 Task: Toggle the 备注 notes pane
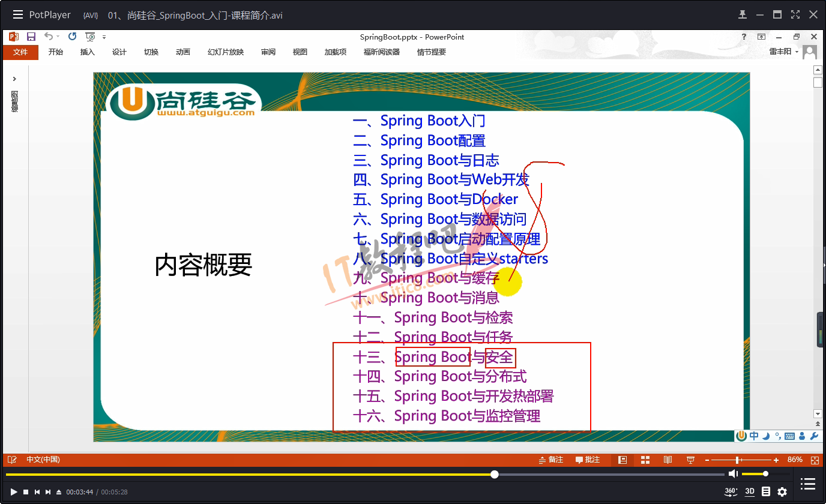pyautogui.click(x=551, y=460)
